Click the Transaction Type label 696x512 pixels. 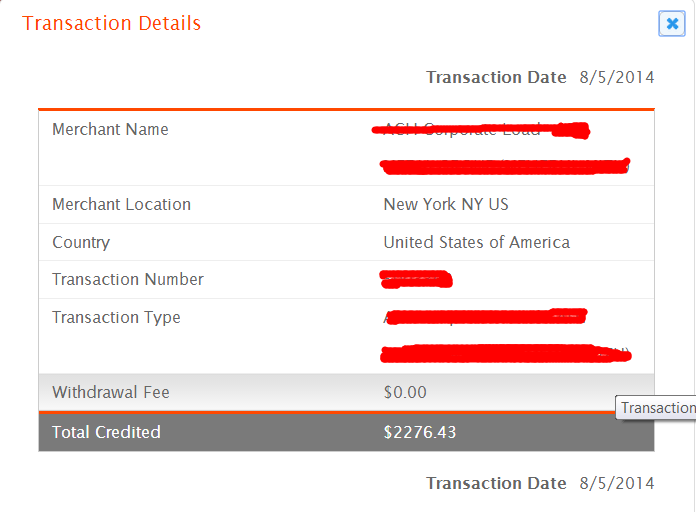[x=116, y=318]
